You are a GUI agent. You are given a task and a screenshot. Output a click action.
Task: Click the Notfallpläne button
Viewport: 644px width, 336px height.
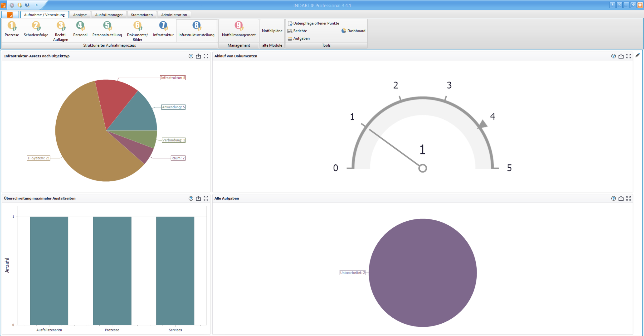click(272, 31)
